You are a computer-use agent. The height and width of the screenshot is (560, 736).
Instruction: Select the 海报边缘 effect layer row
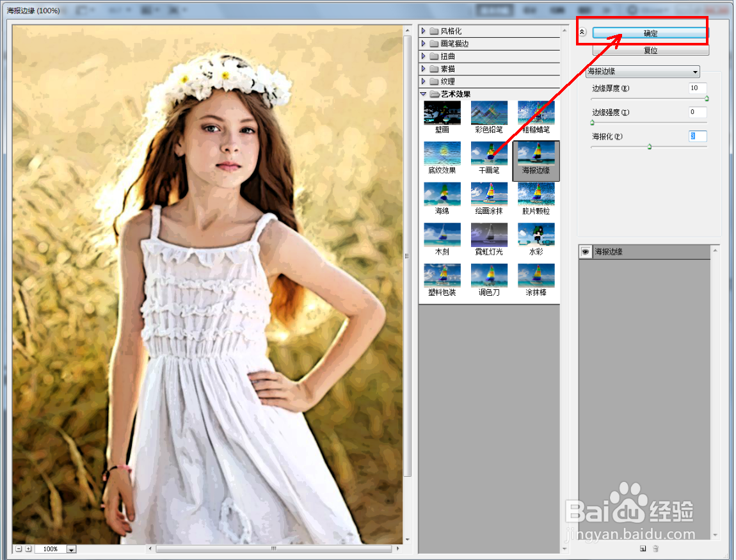(645, 252)
